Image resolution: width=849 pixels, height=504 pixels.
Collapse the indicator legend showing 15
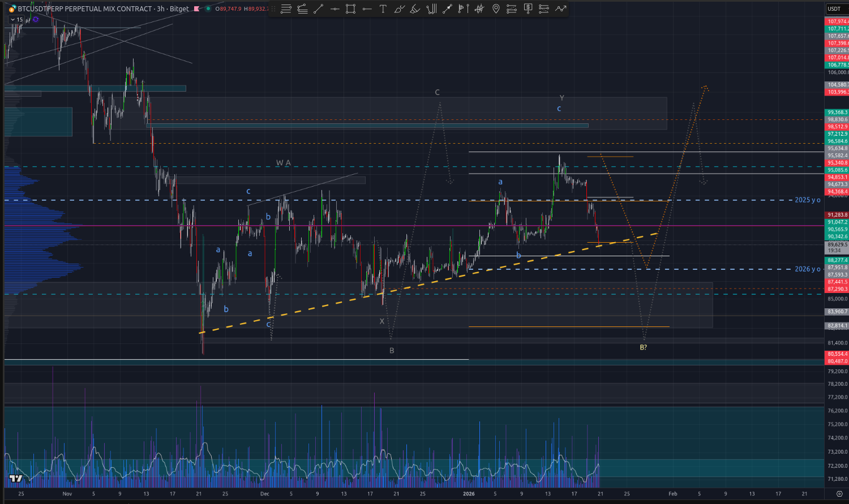[x=13, y=19]
